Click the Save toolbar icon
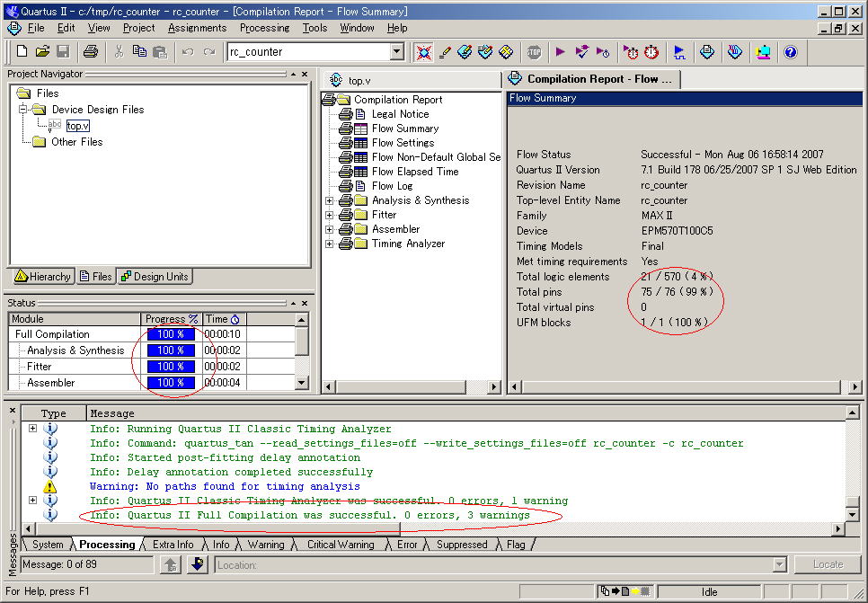Image resolution: width=868 pixels, height=603 pixels. pos(63,51)
